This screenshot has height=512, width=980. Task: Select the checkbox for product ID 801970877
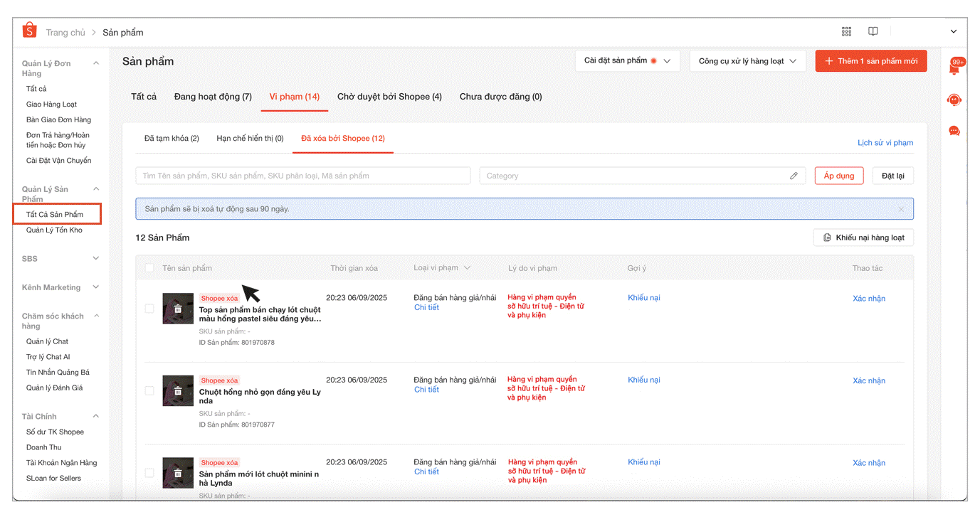pos(149,390)
